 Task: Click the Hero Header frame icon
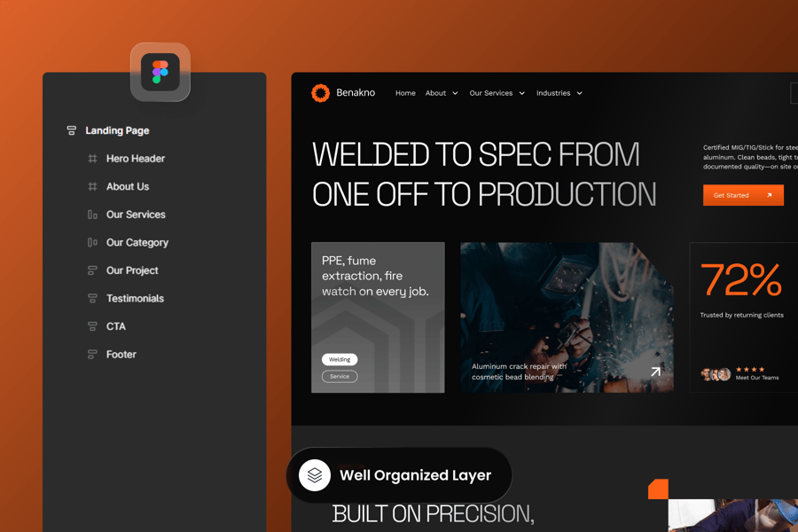[92, 159]
